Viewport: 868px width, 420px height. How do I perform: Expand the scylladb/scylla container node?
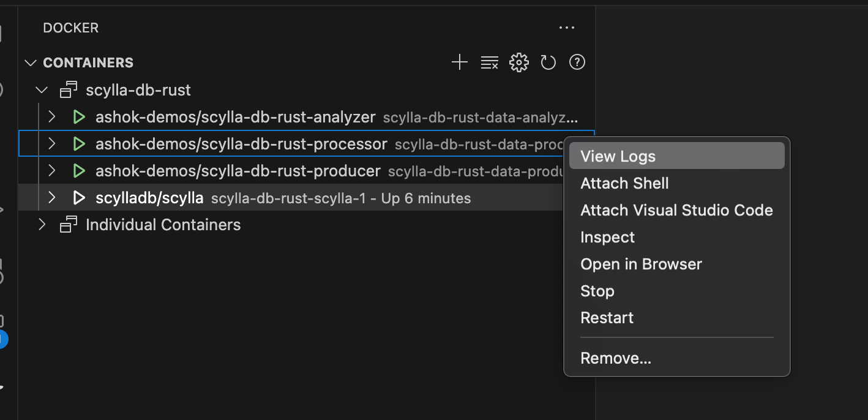[52, 198]
